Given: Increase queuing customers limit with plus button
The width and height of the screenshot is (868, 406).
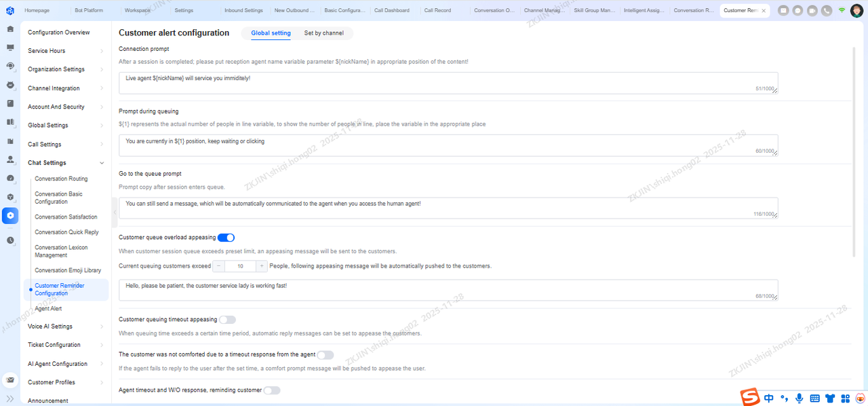Looking at the screenshot, I should tap(261, 266).
